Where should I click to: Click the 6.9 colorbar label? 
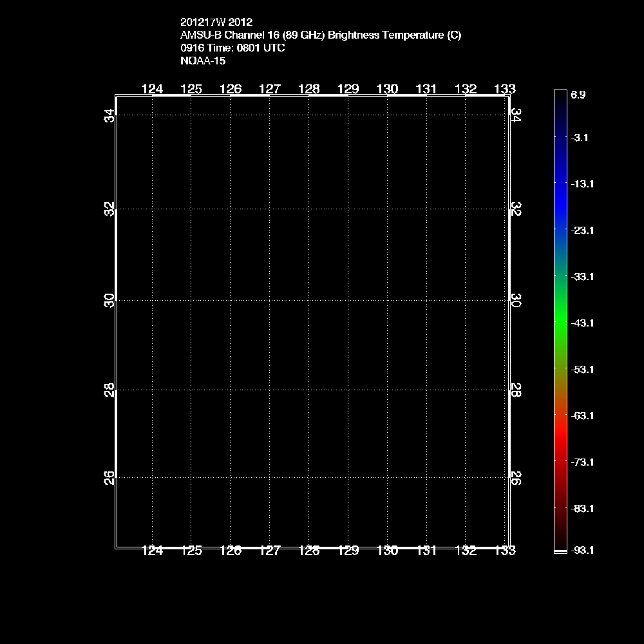pyautogui.click(x=578, y=95)
